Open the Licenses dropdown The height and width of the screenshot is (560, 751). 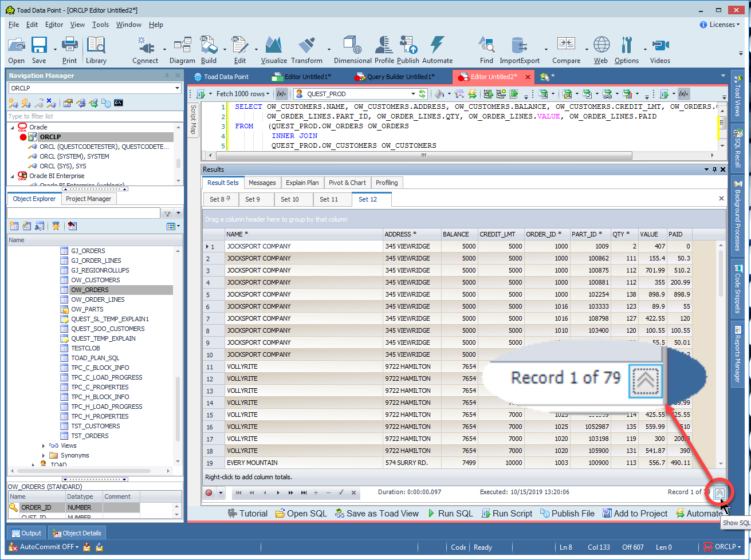point(720,25)
